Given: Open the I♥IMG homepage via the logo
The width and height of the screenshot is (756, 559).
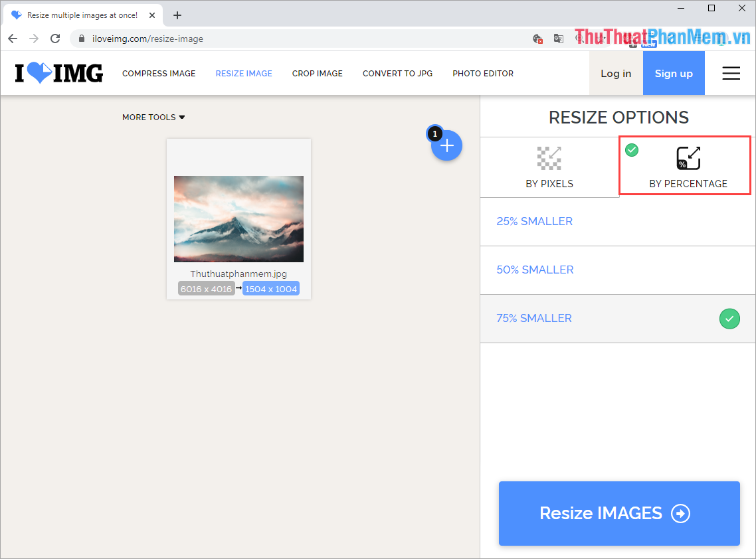Looking at the screenshot, I should (x=58, y=73).
